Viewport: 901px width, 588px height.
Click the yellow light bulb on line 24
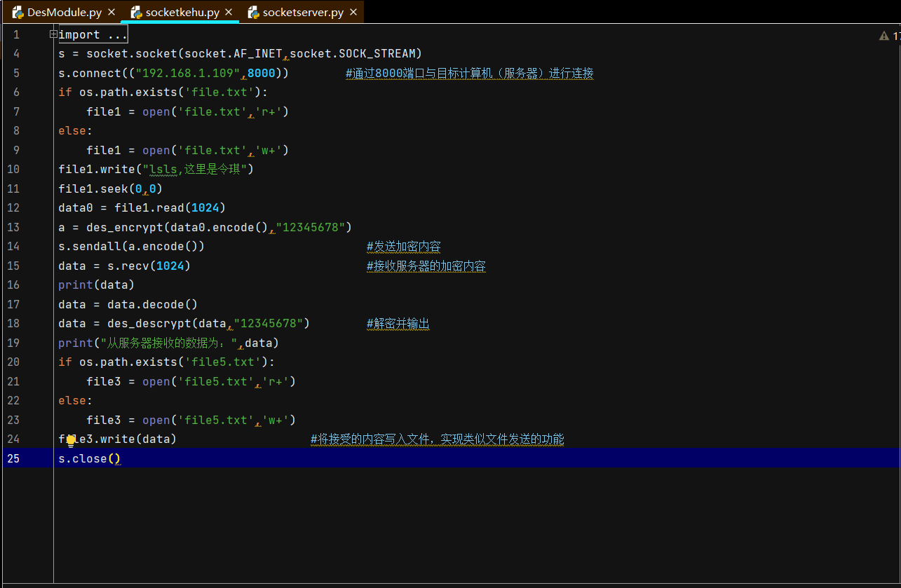tap(71, 441)
